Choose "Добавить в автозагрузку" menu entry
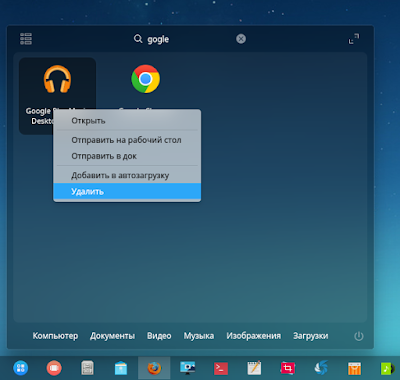 click(127, 175)
